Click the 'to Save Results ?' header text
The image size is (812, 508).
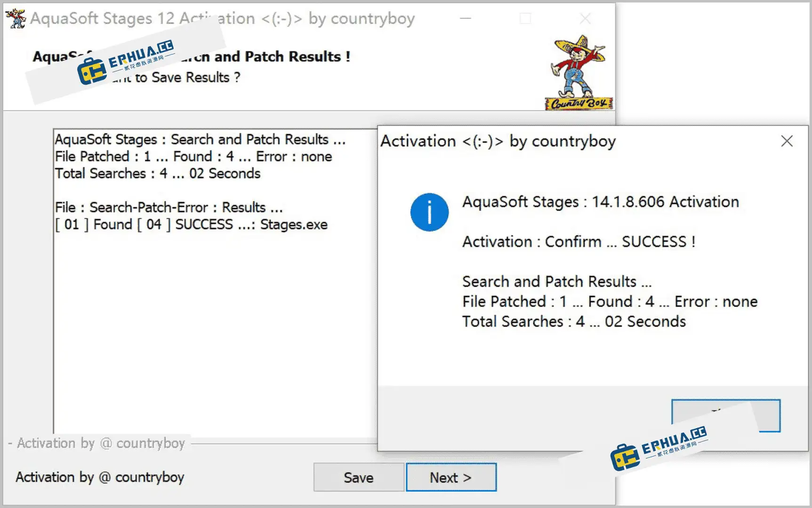(187, 77)
